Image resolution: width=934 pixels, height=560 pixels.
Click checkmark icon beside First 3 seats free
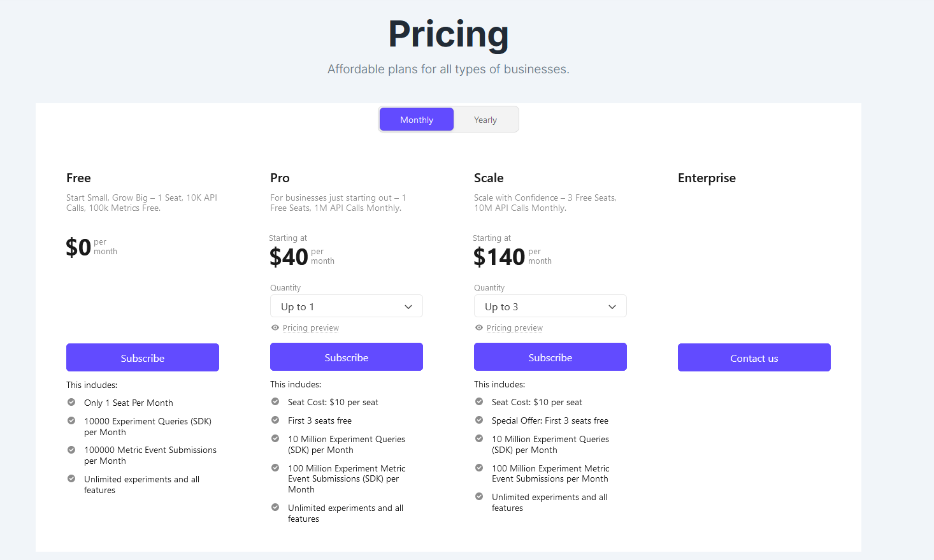click(x=275, y=420)
